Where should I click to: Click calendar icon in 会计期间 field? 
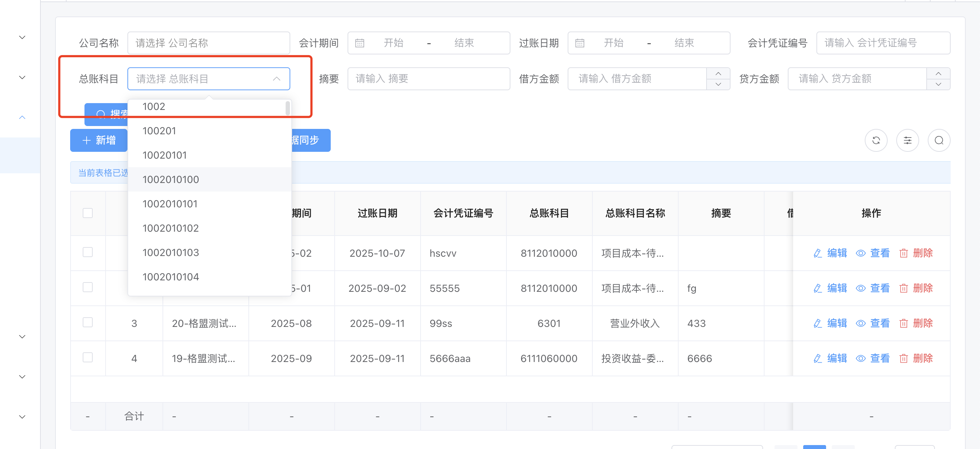[359, 43]
